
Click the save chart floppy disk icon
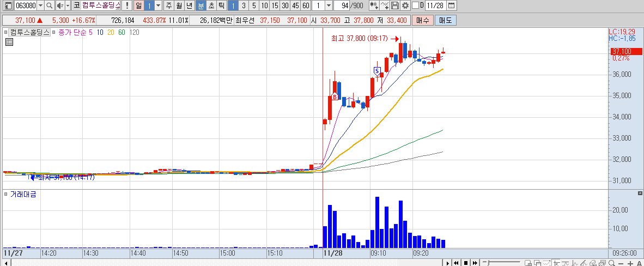[x=394, y=5]
